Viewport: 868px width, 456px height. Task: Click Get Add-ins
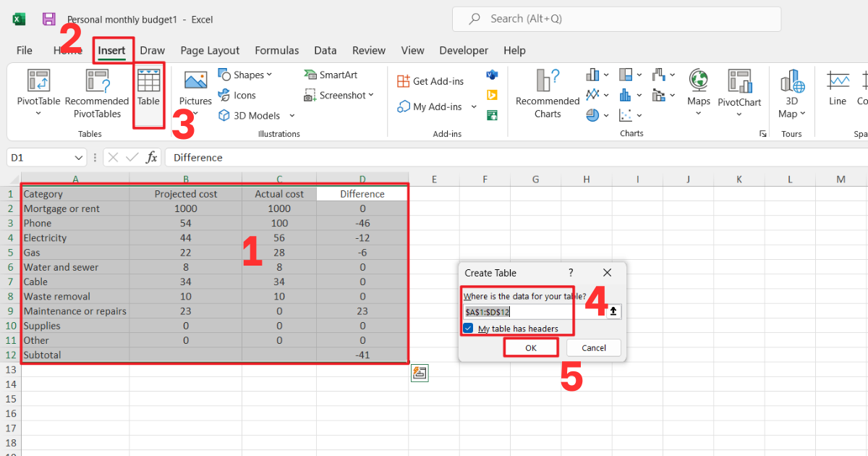(430, 82)
